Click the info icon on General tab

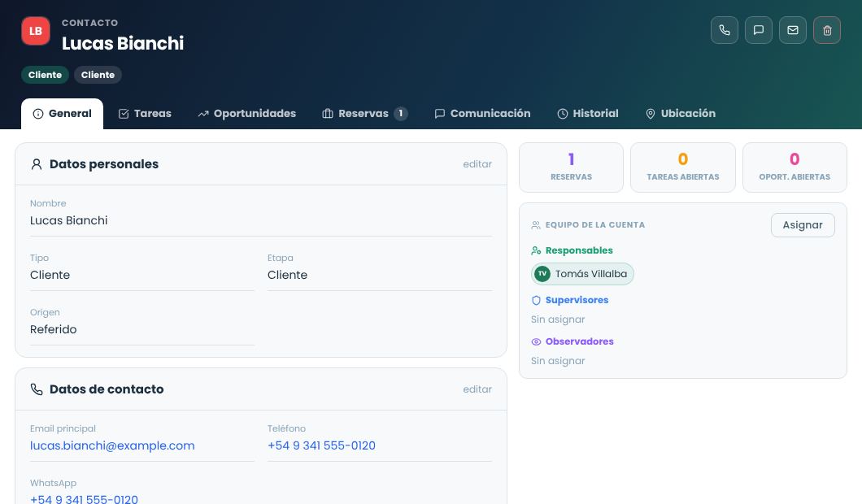(x=38, y=115)
